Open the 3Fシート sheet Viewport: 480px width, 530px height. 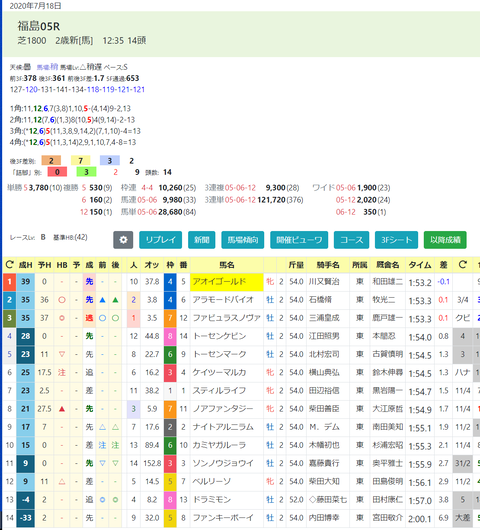397,240
